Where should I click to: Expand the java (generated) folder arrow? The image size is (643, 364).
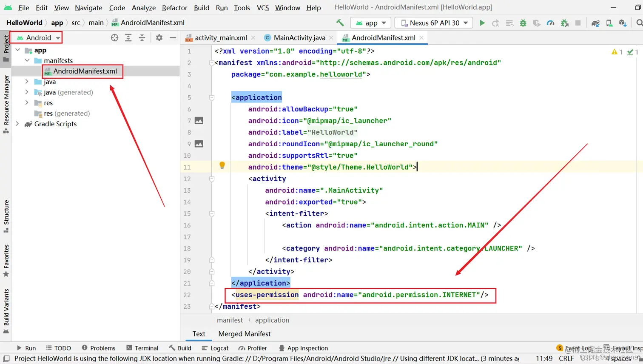tap(27, 92)
